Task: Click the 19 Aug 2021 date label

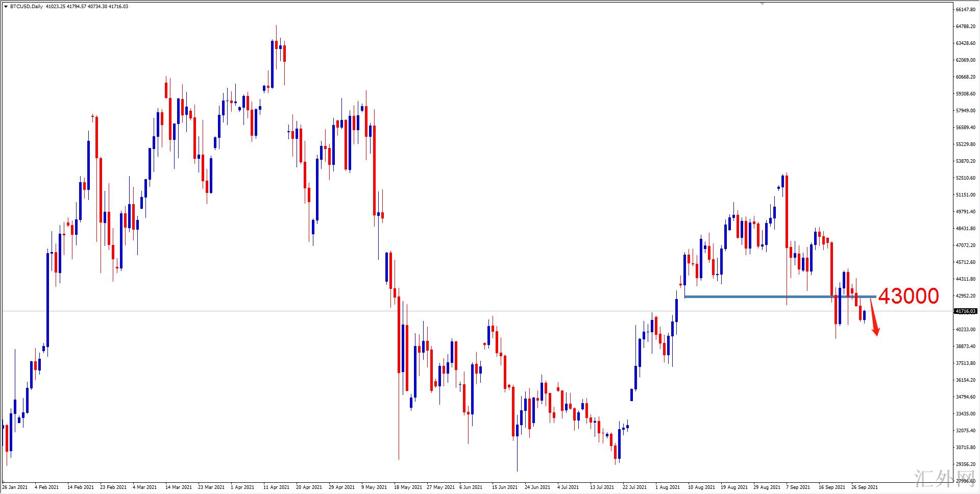Action: (734, 487)
